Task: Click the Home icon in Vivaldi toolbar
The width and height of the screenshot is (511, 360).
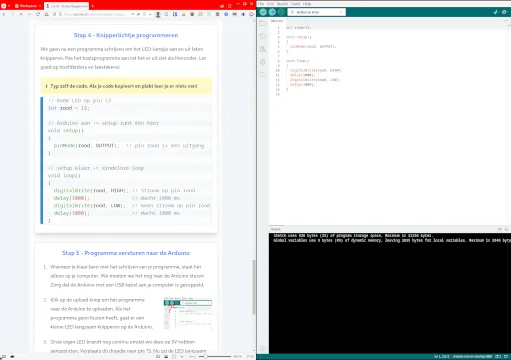Action: tap(46, 14)
